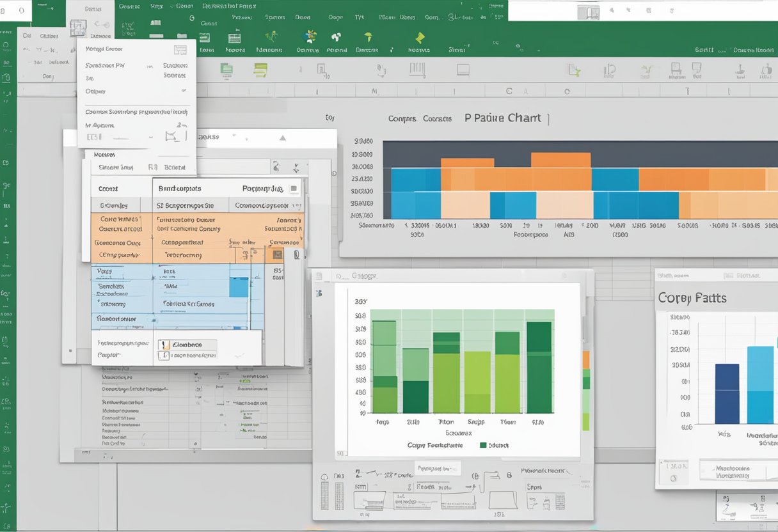Viewport: 778px width, 532px height.
Task: Click the calendar table icon in the green ribbon
Action: click(234, 36)
